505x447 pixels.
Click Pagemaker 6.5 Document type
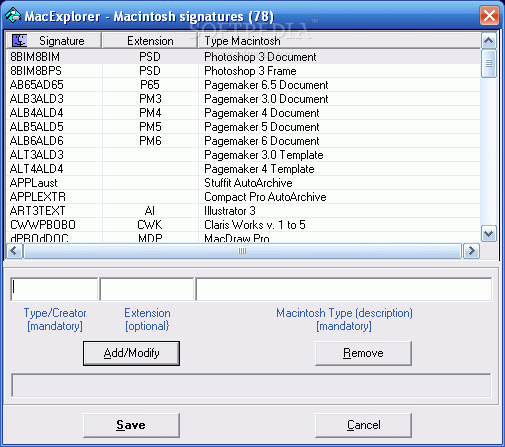pos(266,85)
